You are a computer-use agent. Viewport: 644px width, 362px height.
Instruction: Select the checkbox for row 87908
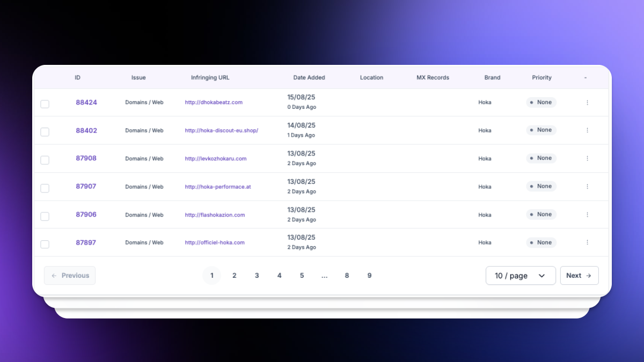pyautogui.click(x=45, y=160)
